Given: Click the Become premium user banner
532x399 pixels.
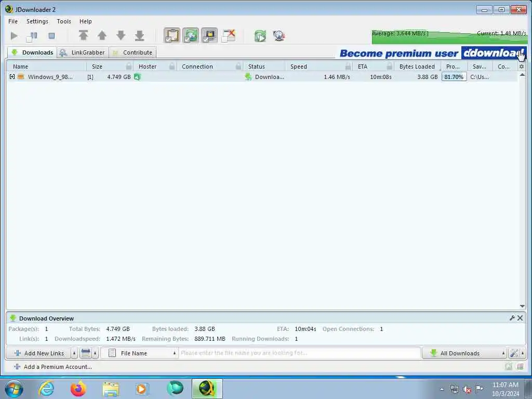Looking at the screenshot, I should coord(433,54).
